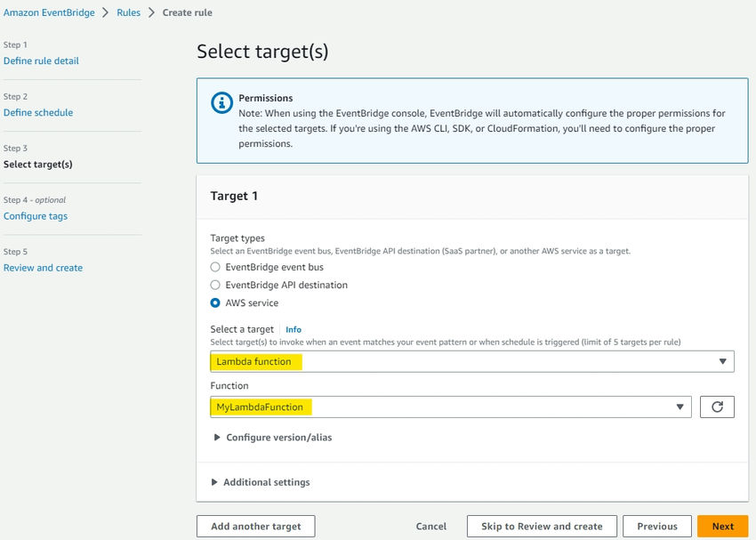The width and height of the screenshot is (756, 540).
Task: Open the Lambda function target dropdown
Action: [x=472, y=361]
